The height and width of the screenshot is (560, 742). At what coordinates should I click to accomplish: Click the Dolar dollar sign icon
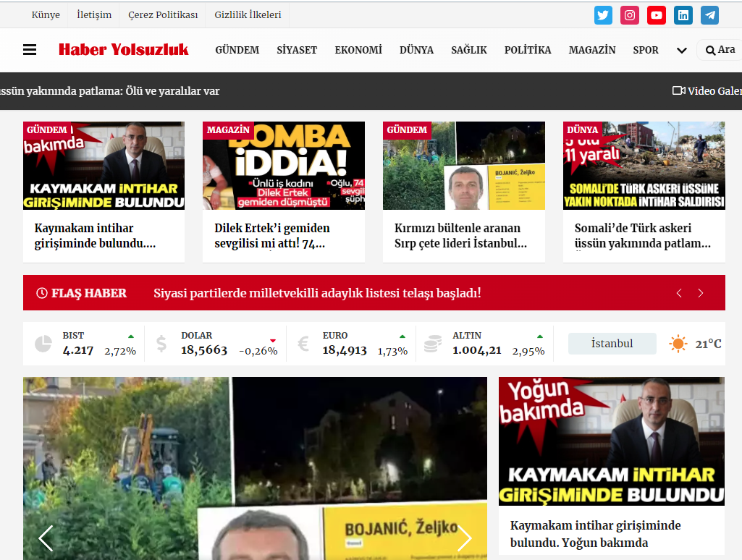161,344
